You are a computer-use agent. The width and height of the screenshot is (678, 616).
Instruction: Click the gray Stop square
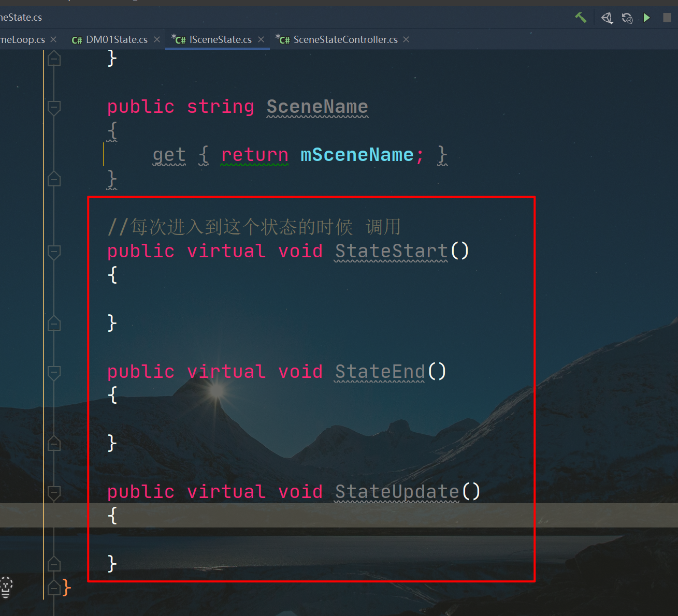pos(667,18)
